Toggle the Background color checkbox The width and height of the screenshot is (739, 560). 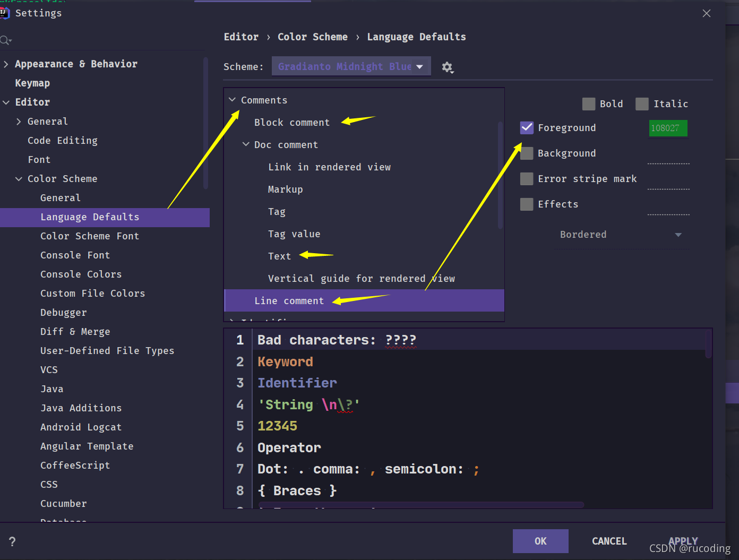tap(527, 153)
